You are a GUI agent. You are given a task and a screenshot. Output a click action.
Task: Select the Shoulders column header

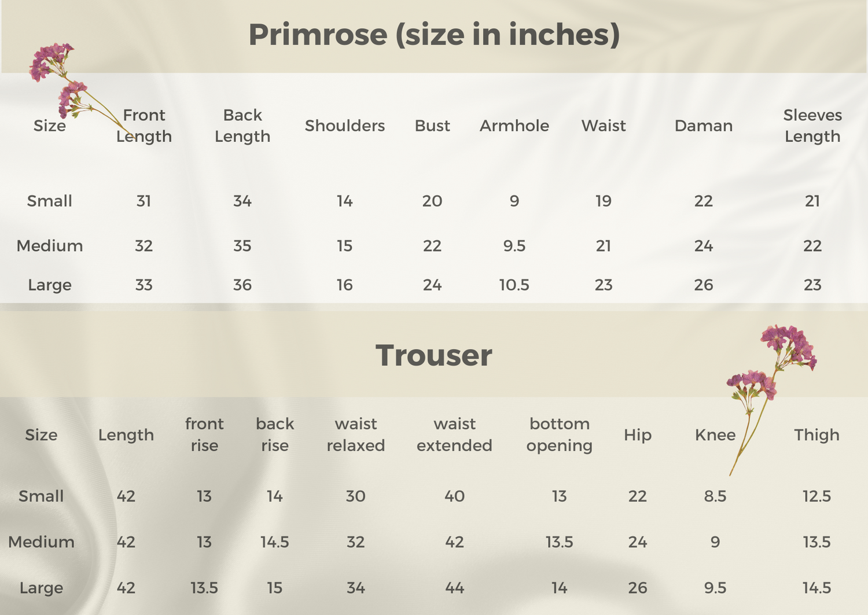[344, 126]
